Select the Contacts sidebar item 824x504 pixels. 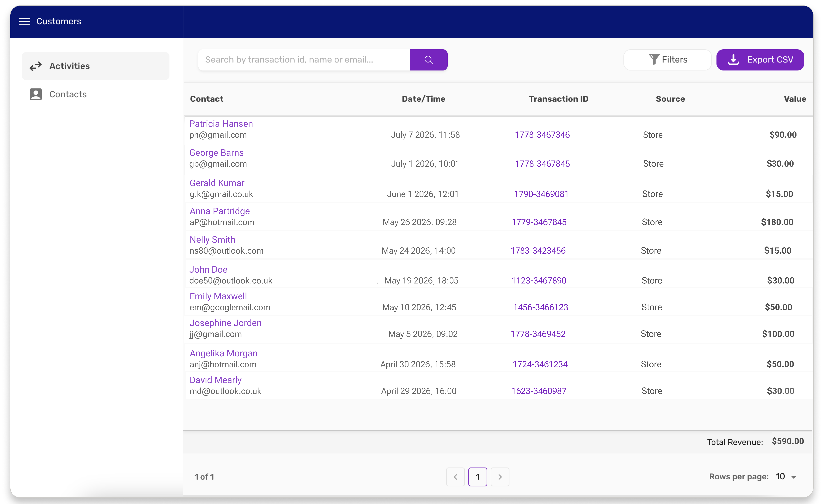(x=96, y=94)
